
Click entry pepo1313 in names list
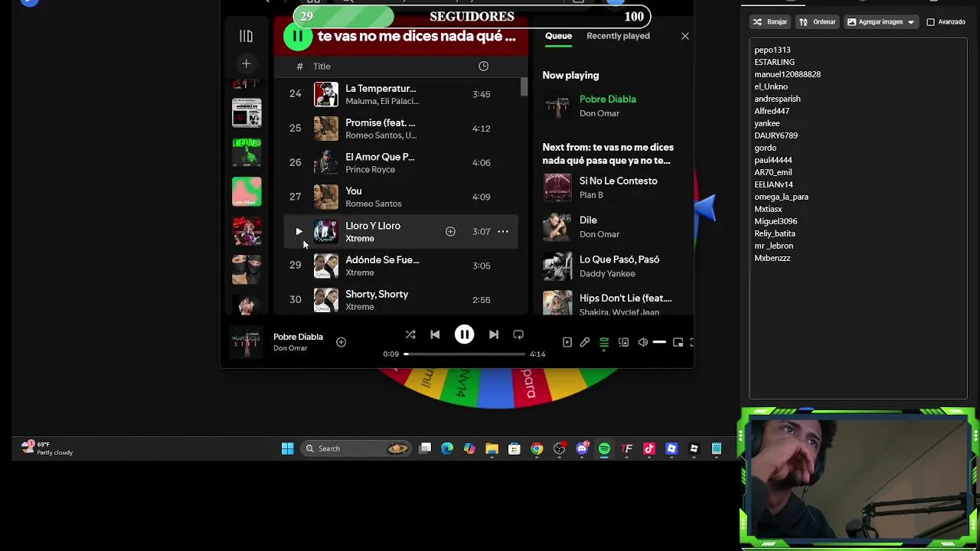click(x=772, y=50)
